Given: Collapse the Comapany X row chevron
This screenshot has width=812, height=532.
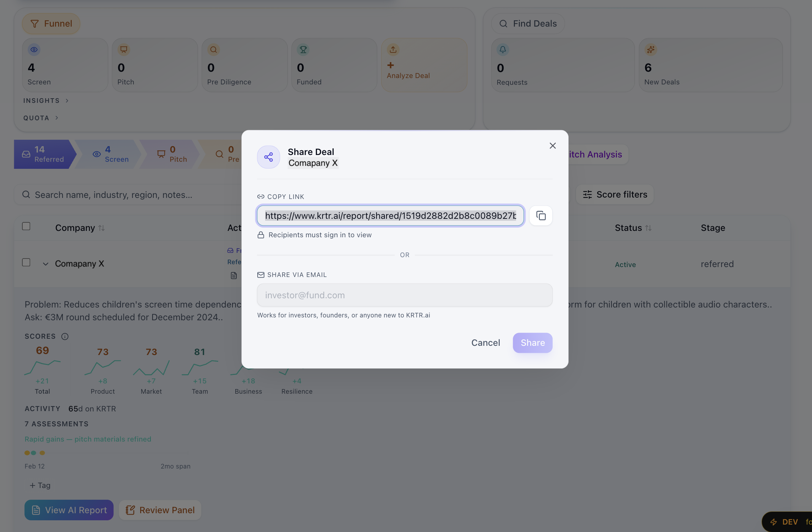Looking at the screenshot, I should coord(45,264).
